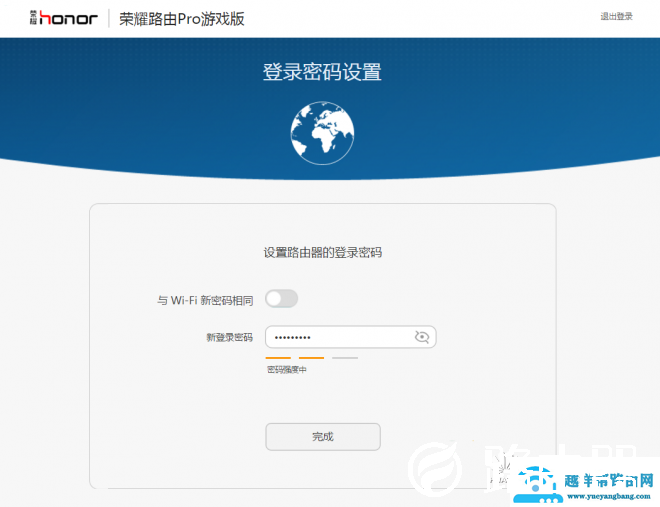The image size is (660, 507).
Task: Click the 完成 button
Action: 323,437
